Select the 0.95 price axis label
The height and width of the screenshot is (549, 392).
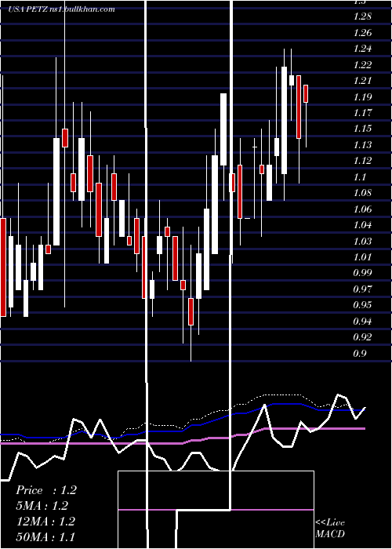(x=362, y=304)
